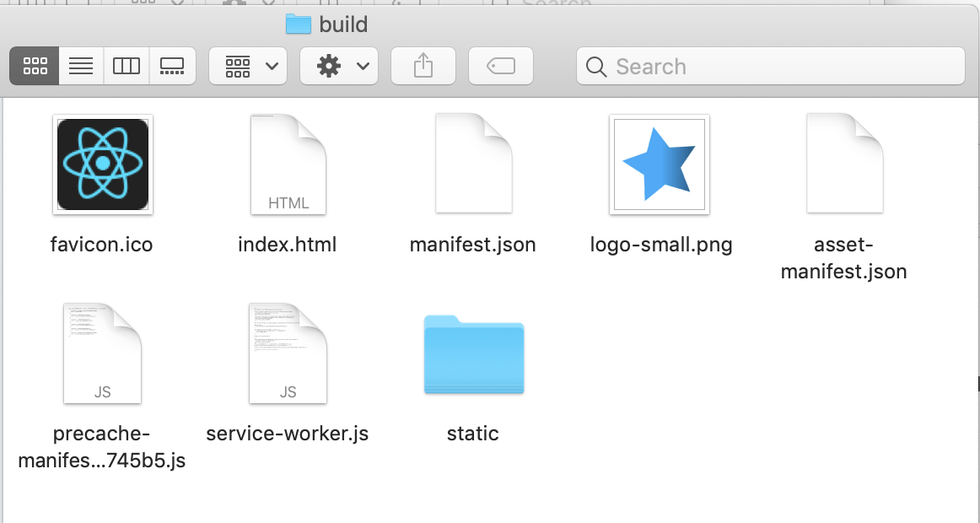Open the asset-manifest.json document icon

pos(844,164)
